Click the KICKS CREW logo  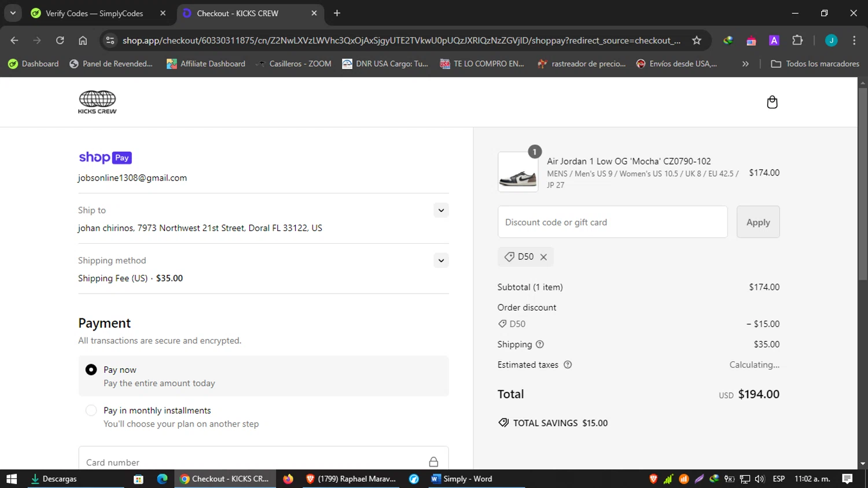[x=97, y=102]
